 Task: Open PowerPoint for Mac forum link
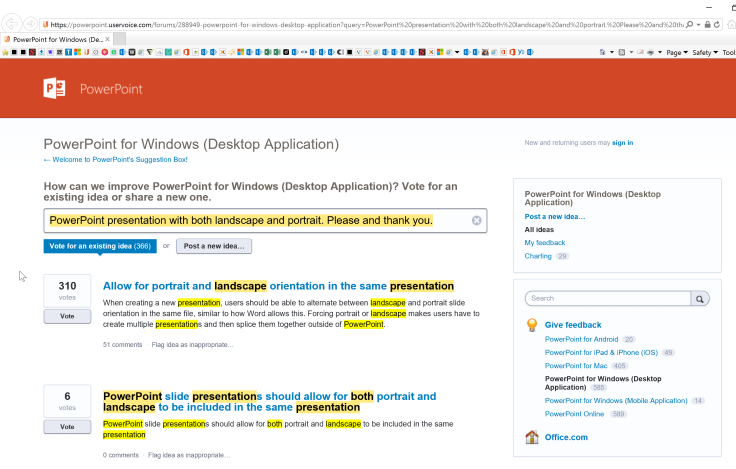tap(576, 366)
